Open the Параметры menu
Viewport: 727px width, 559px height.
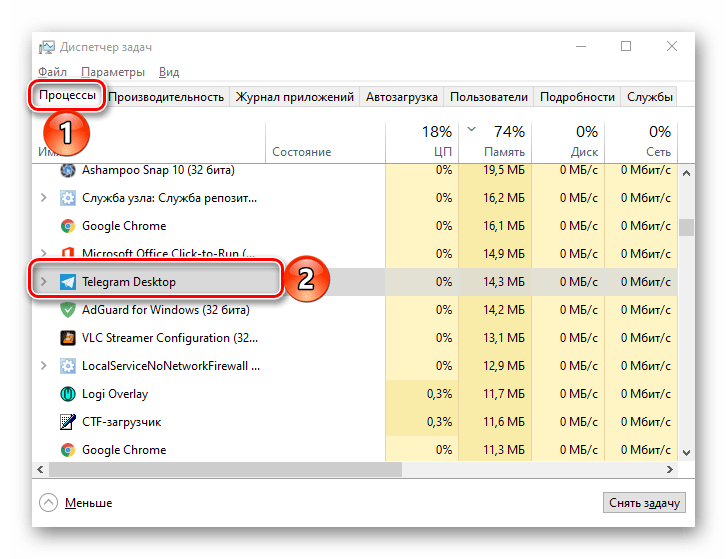113,72
